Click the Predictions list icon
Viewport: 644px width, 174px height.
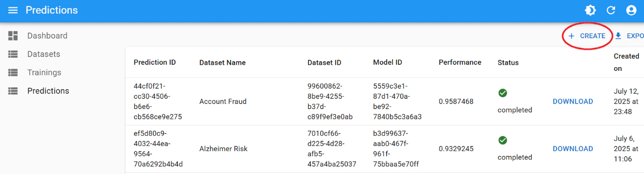pyautogui.click(x=13, y=91)
